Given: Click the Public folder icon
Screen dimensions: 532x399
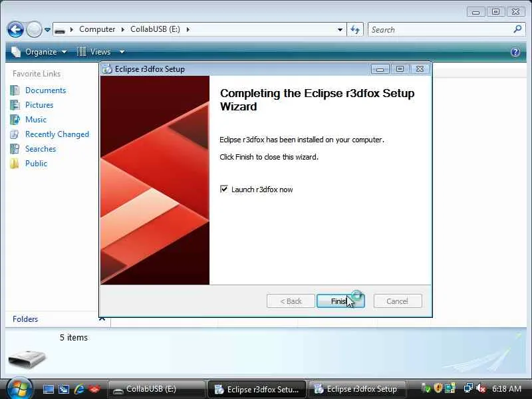Looking at the screenshot, I should 15,164.
